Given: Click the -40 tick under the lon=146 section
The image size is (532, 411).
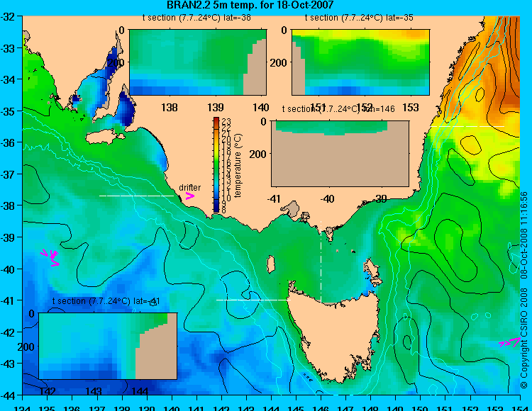Looking at the screenshot, I should coord(328,198).
